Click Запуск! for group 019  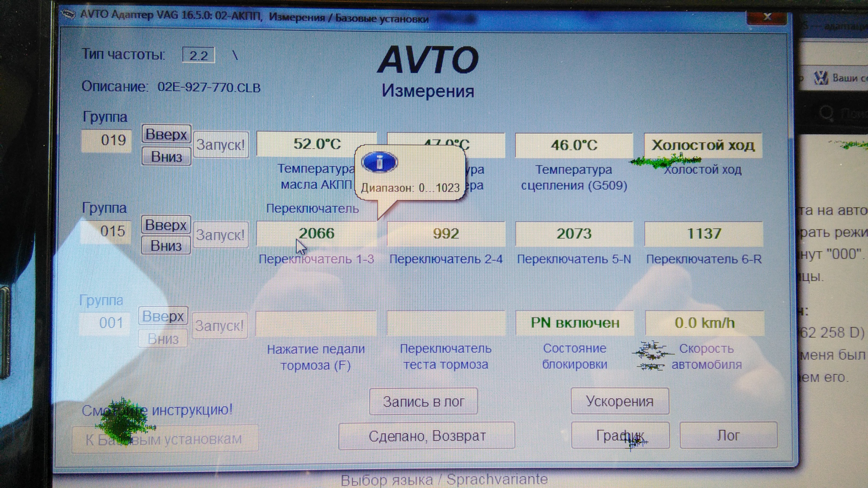[x=221, y=145]
